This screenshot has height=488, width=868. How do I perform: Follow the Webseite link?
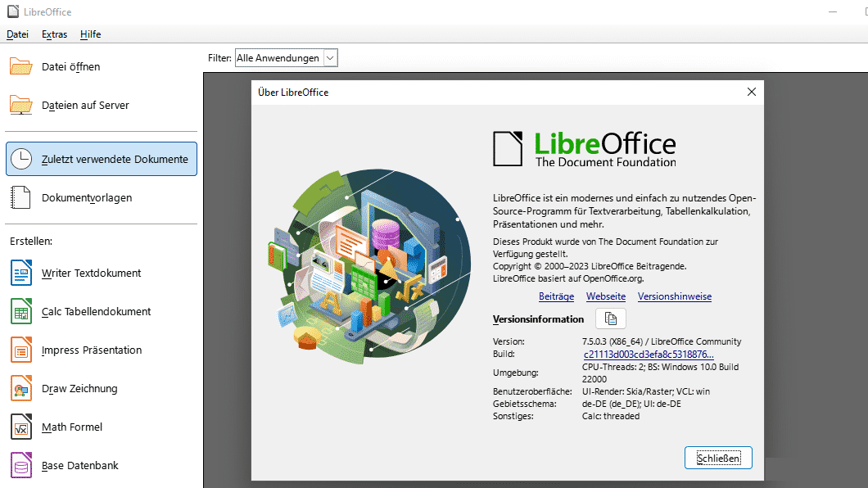(605, 296)
